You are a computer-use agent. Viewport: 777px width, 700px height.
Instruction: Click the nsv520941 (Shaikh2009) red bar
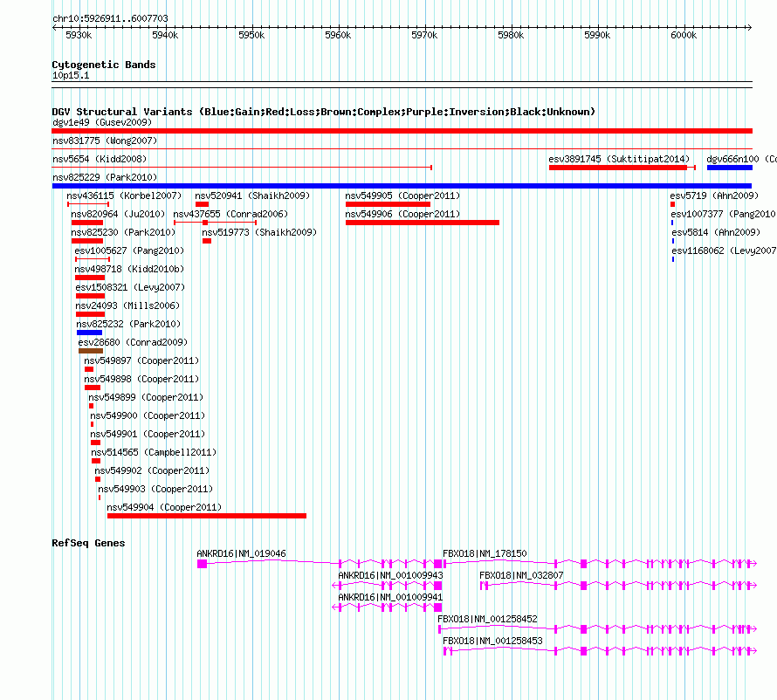(202, 204)
